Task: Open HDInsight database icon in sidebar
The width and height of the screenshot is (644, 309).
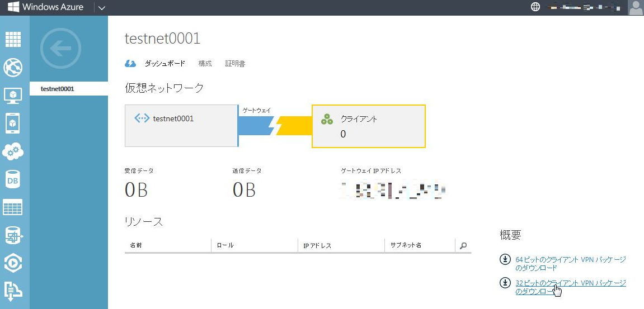Action: (13, 235)
